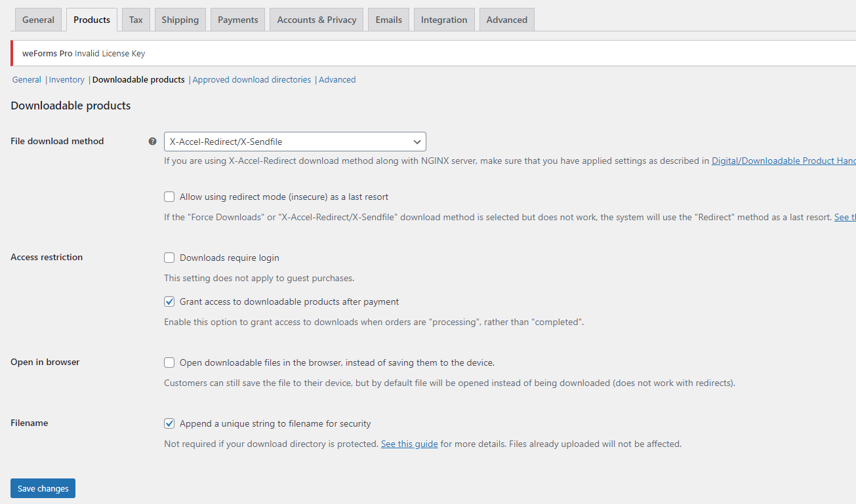Click "This setting does not apply to guest purchases" text

[x=259, y=278]
